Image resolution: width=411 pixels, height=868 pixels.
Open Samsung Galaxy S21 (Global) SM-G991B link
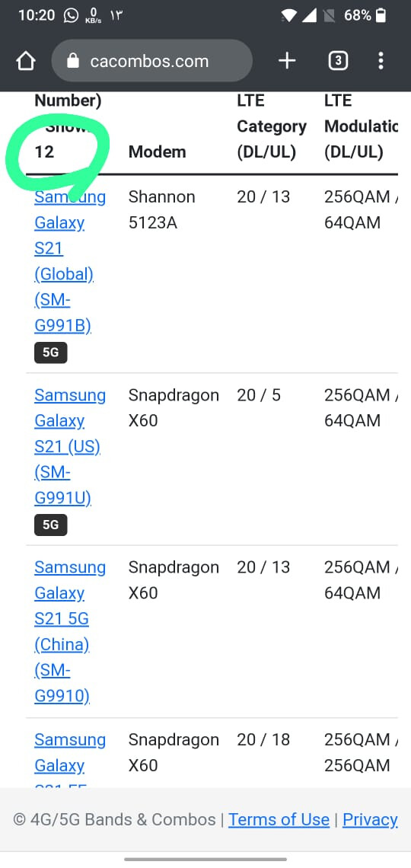70,261
